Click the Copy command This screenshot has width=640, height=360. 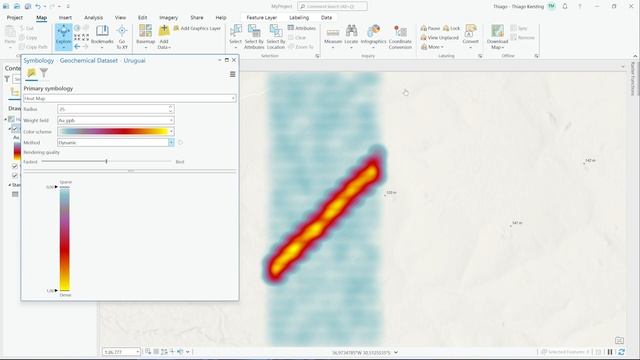coord(28,38)
